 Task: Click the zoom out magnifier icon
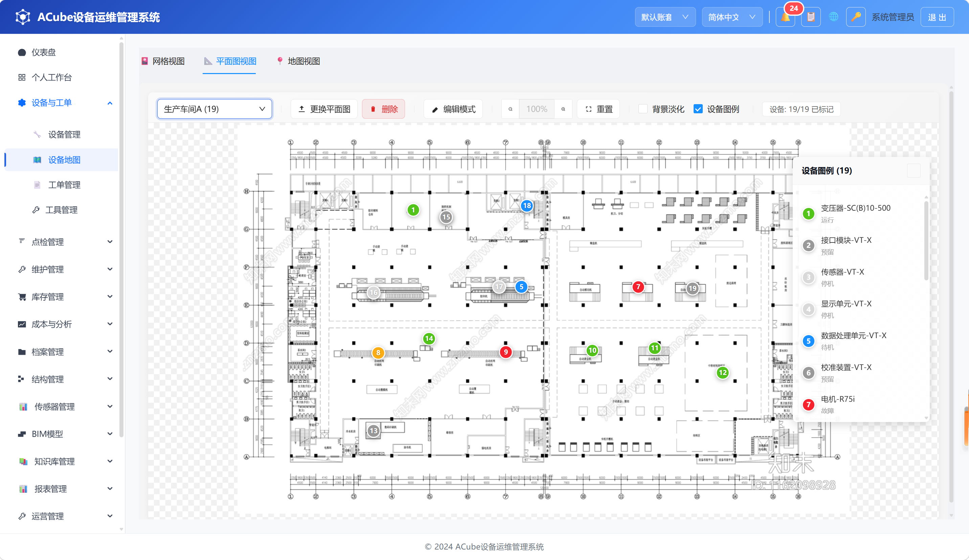(510, 109)
